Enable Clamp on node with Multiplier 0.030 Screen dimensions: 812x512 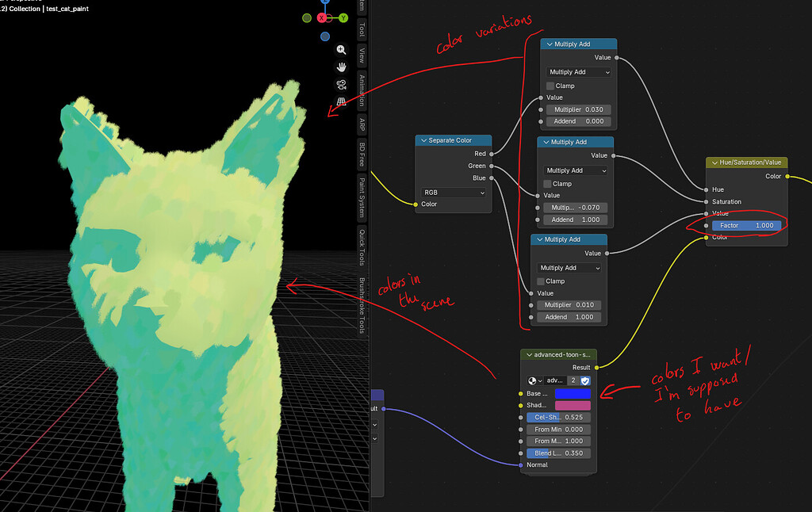pos(550,86)
